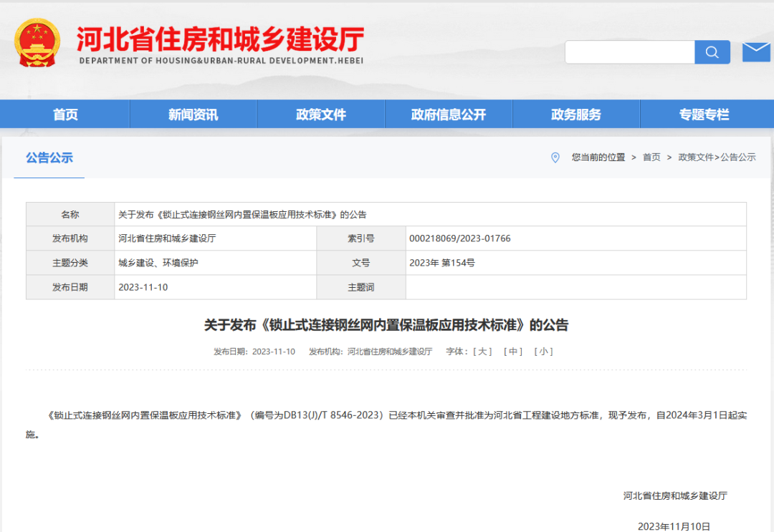The image size is (774, 532).
Task: Open the 政务服务 navigation menu
Action: [x=577, y=114]
